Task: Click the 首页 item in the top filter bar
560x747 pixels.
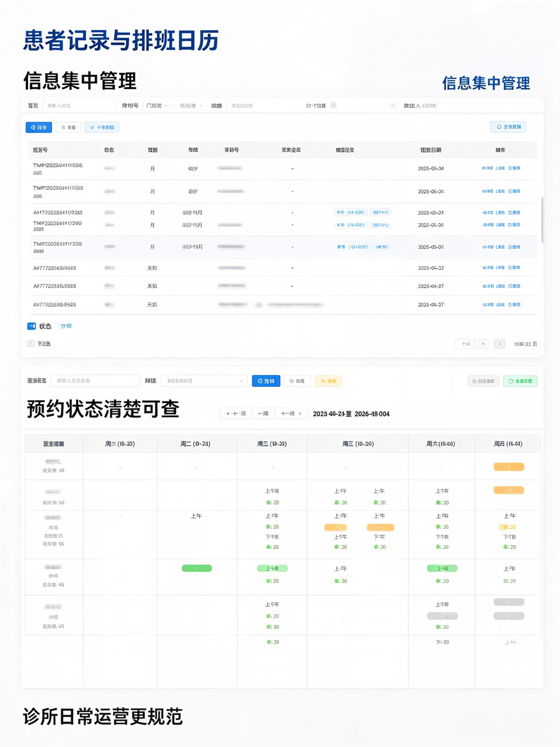Action: (x=33, y=105)
